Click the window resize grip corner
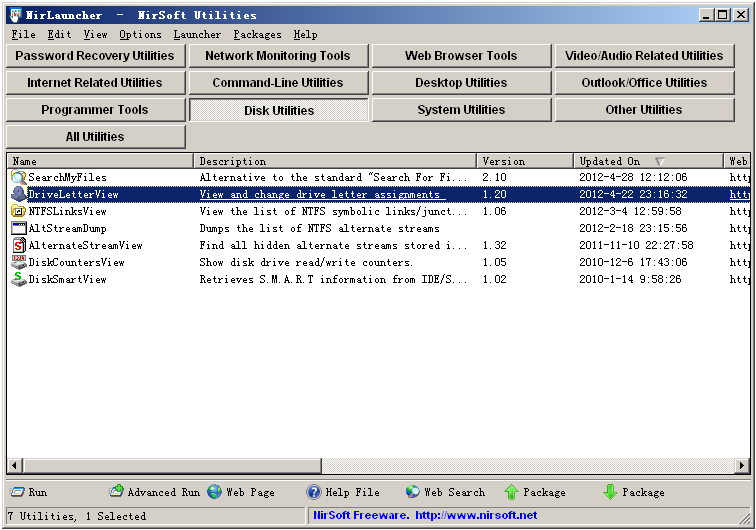Image resolution: width=756 pixels, height=530 pixels. [x=744, y=518]
